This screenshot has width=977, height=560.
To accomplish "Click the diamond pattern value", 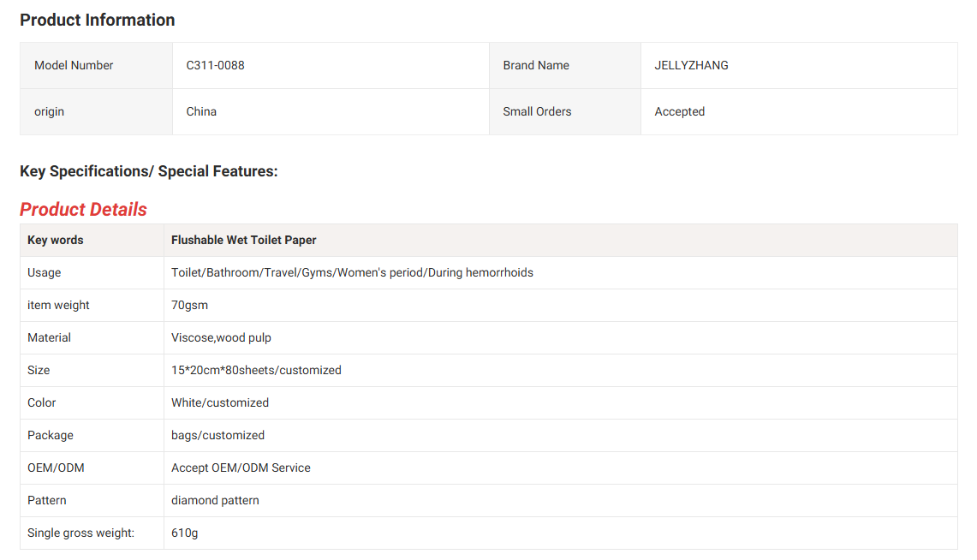I will (215, 500).
